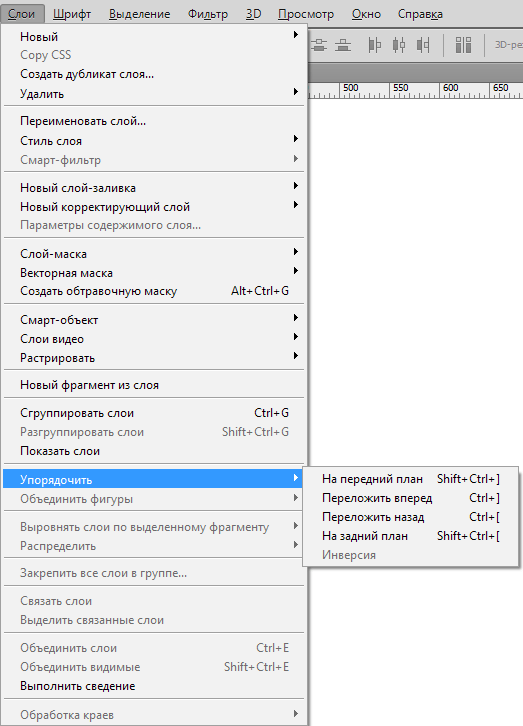Click the distribute horizontal centers icon
Image resolution: width=523 pixels, height=726 pixels.
click(x=398, y=45)
